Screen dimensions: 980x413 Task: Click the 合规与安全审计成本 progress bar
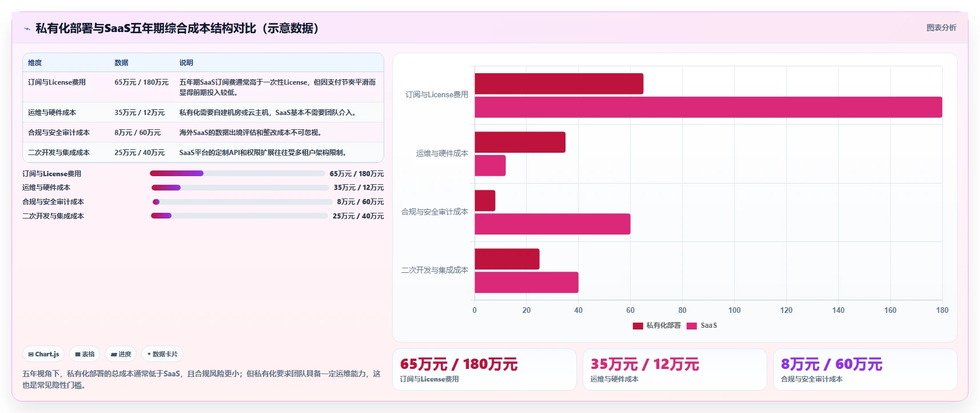point(242,202)
